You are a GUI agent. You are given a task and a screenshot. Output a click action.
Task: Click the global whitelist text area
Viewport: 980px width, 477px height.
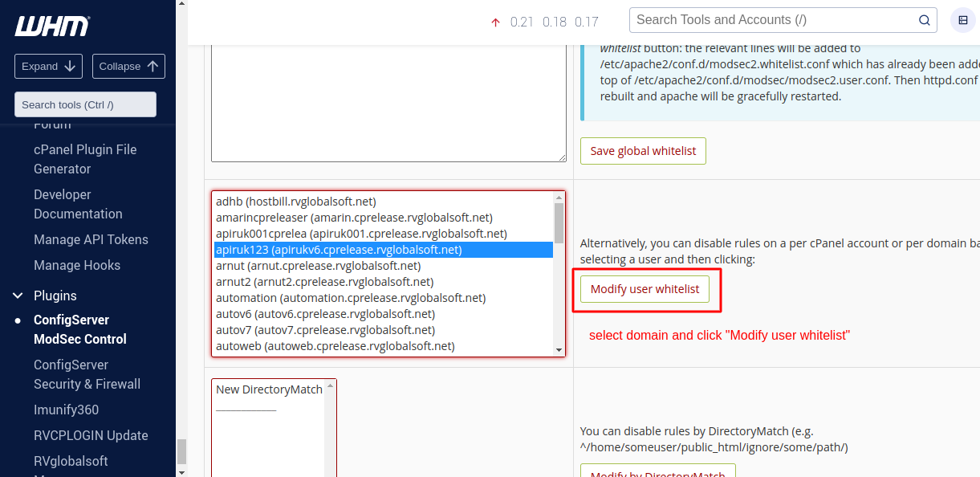388,103
